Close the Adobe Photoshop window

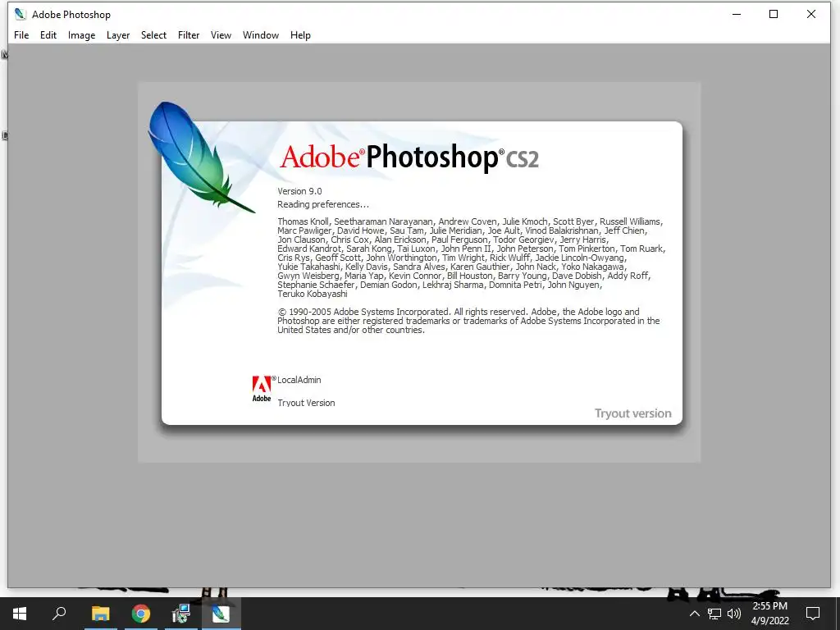coord(811,15)
